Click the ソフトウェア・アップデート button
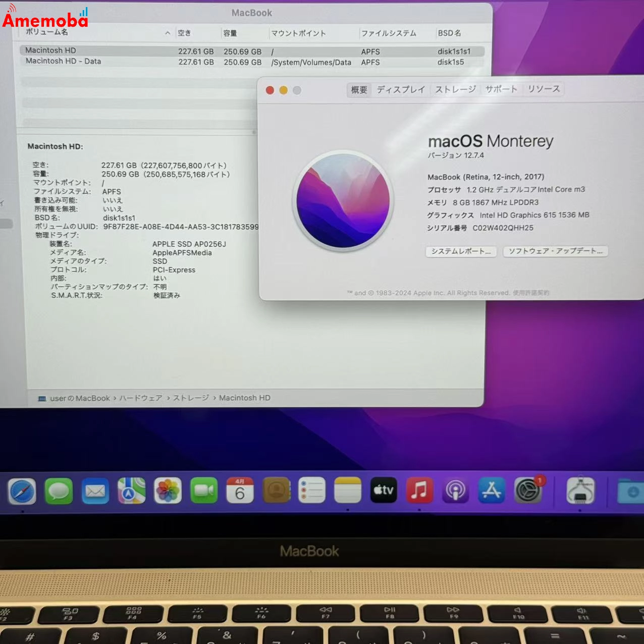The width and height of the screenshot is (644, 644). pos(555,251)
